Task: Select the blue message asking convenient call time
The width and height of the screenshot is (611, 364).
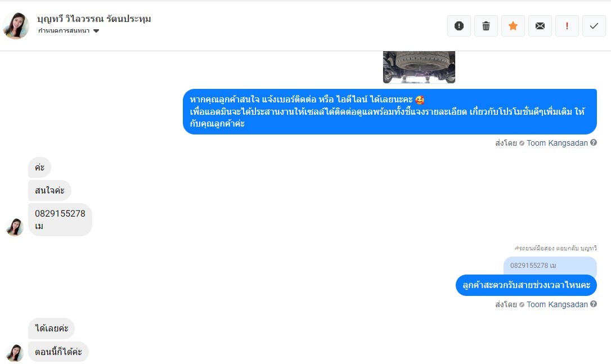Action: 526,285
